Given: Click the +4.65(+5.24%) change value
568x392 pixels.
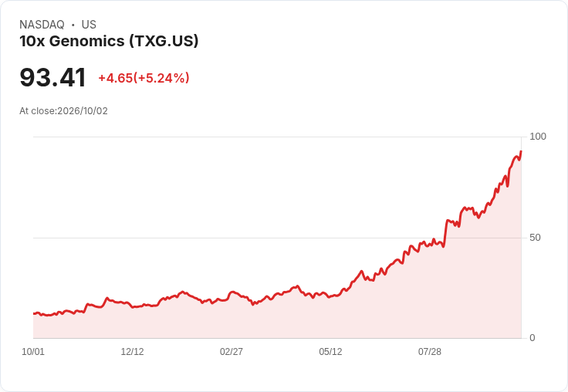Looking at the screenshot, I should [144, 78].
